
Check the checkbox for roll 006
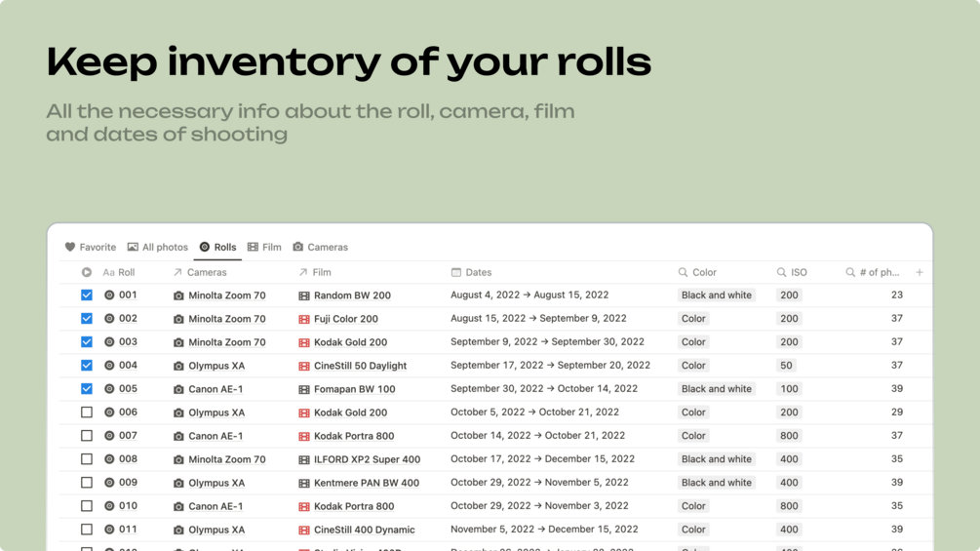pos(87,413)
